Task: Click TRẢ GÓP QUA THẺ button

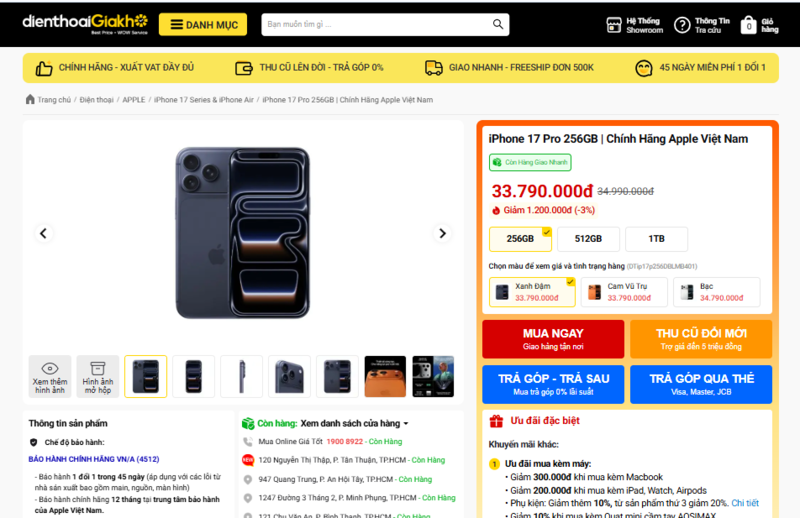Action: coord(700,383)
